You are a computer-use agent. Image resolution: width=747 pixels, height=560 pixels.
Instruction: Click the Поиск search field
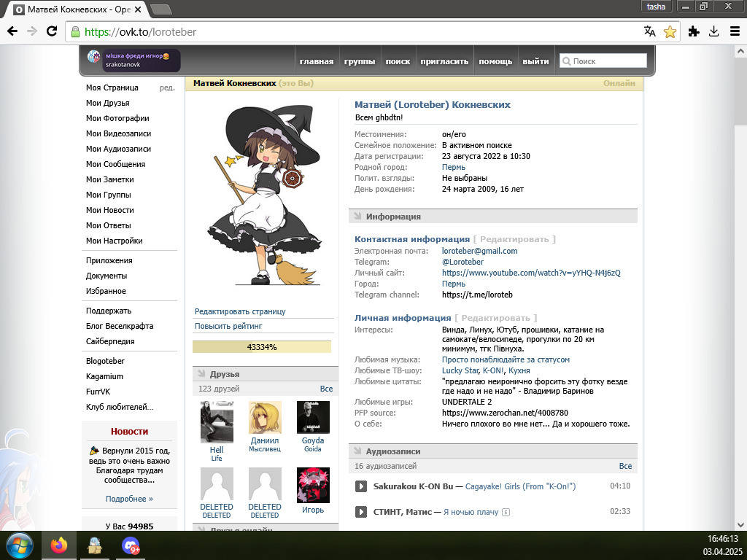pos(603,61)
